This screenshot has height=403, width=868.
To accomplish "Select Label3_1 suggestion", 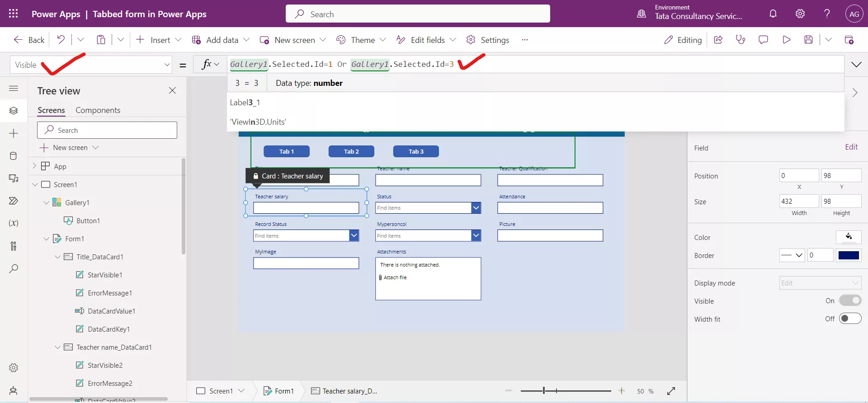I will click(245, 103).
